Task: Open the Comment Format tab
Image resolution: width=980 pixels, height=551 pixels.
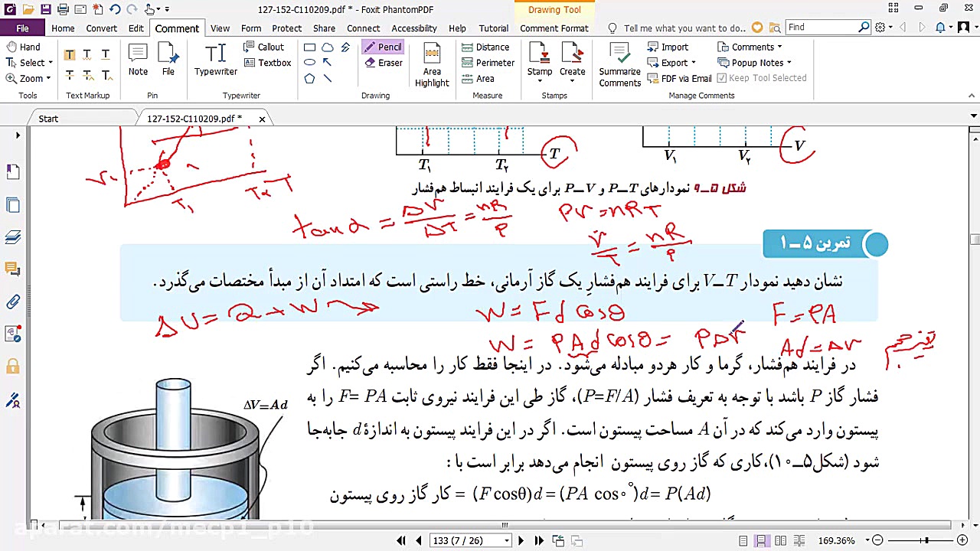Action: point(554,28)
